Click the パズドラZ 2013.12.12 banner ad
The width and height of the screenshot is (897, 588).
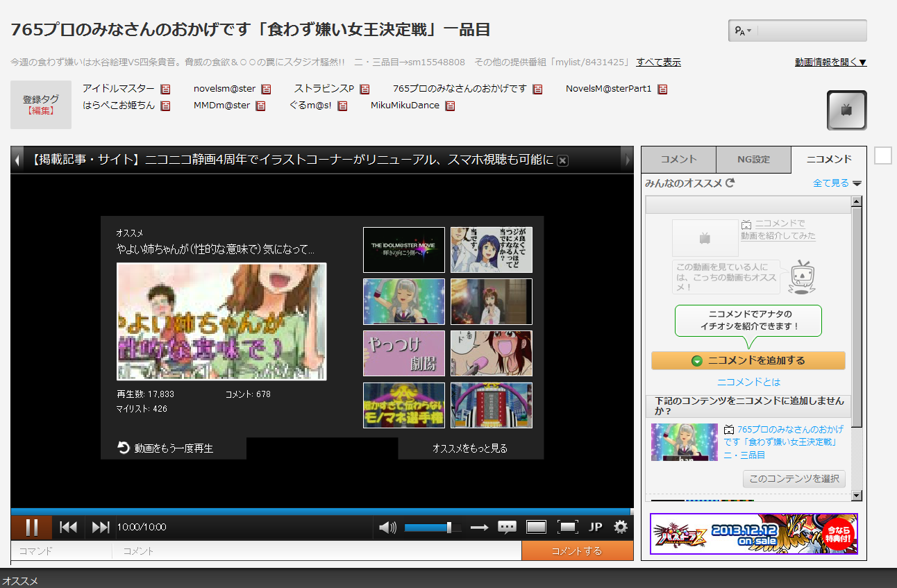[754, 533]
